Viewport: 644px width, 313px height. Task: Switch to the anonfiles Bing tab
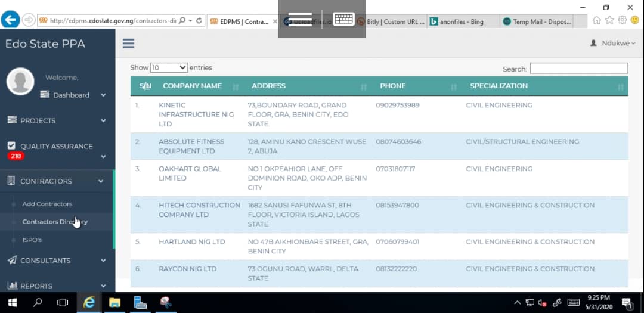pyautogui.click(x=463, y=22)
